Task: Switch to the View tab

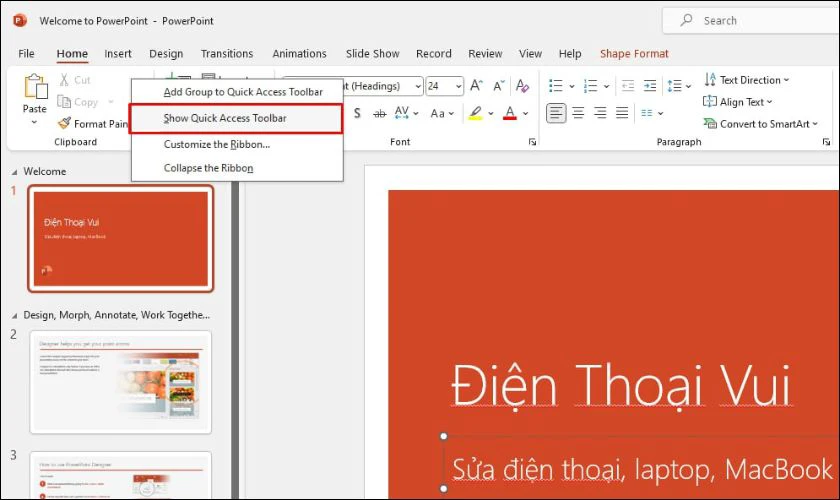Action: pyautogui.click(x=530, y=54)
